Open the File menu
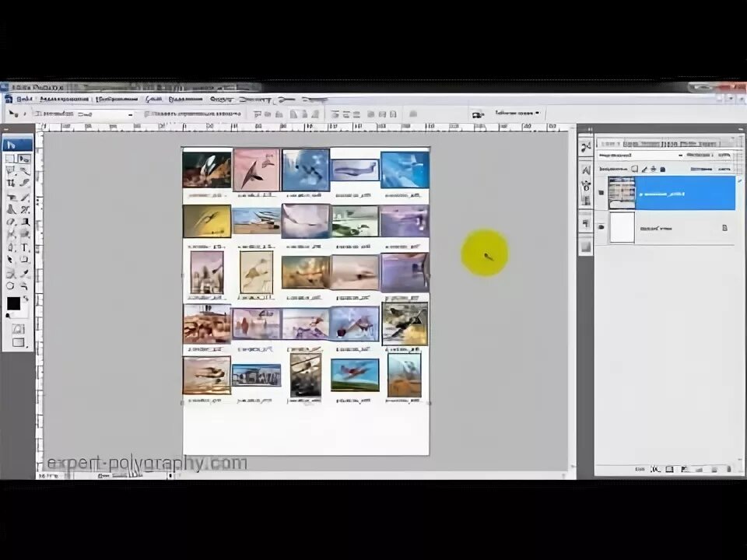Viewport: 747px width, 560px height. tap(25, 99)
